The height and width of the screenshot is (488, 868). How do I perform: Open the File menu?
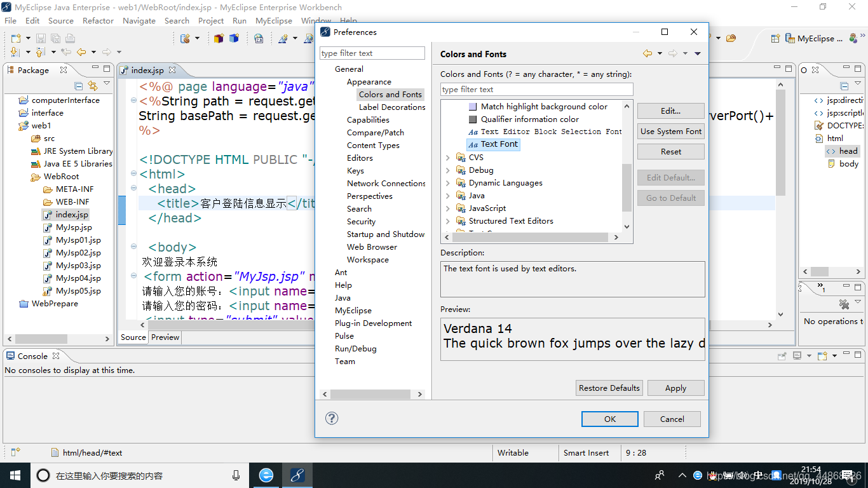click(10, 20)
